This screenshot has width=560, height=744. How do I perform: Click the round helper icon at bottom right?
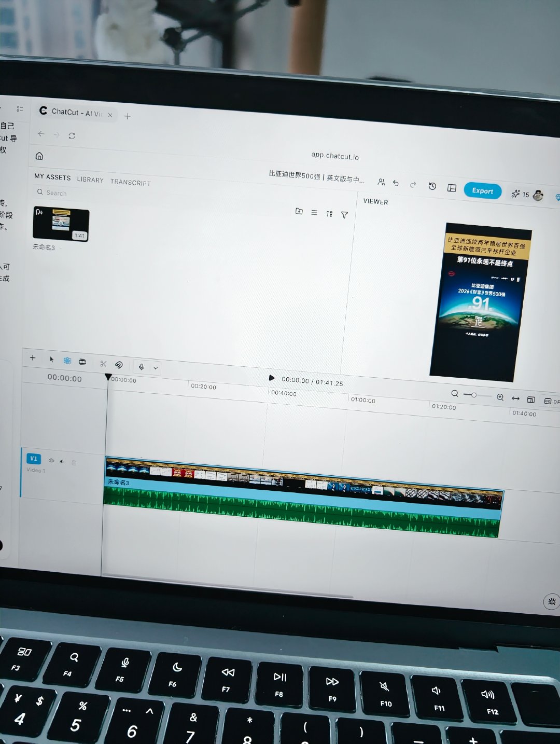pos(551,601)
